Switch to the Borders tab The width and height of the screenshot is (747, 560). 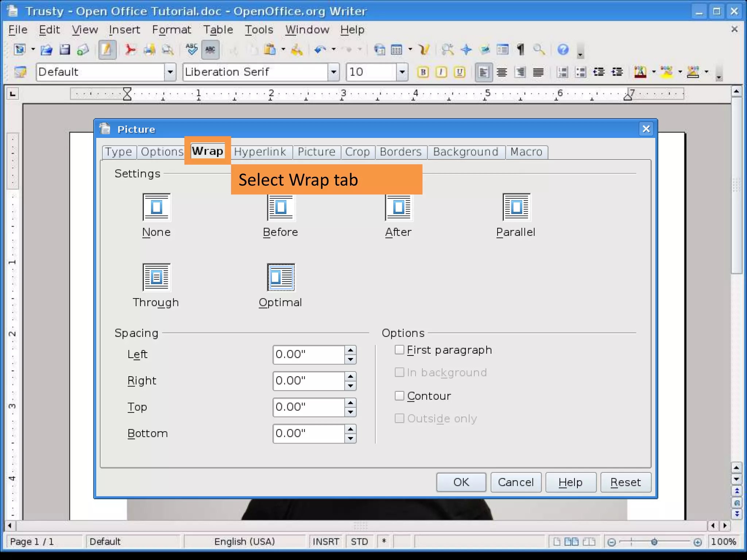[400, 152]
